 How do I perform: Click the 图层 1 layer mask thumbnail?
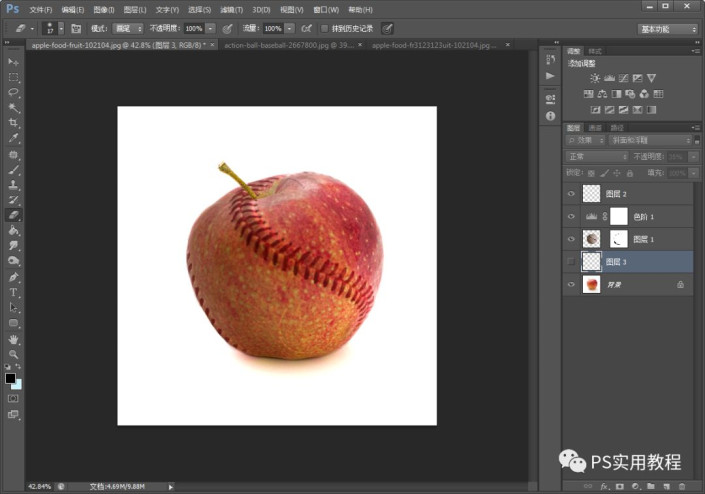coord(618,239)
